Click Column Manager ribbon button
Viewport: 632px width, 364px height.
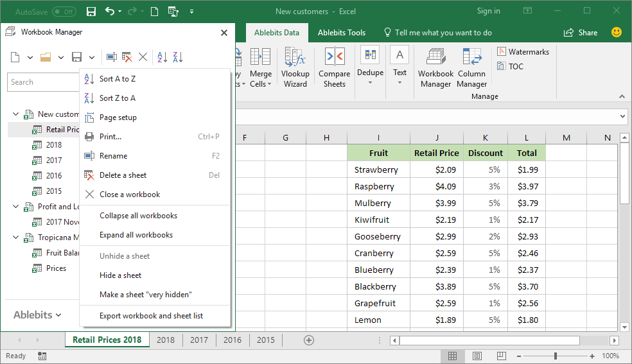tap(472, 67)
